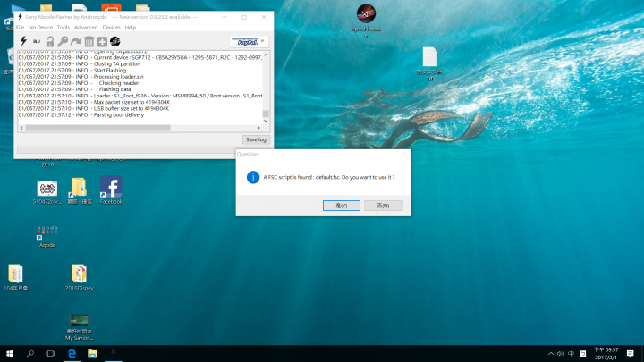Click the lightning bolt Flash device icon
644x362 pixels.
pos(23,41)
